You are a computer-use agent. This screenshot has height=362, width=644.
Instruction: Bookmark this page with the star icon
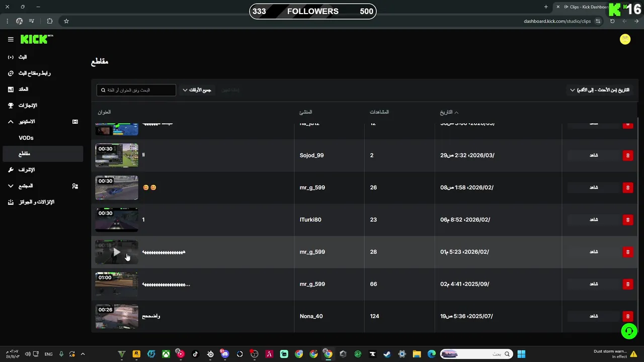tap(66, 21)
